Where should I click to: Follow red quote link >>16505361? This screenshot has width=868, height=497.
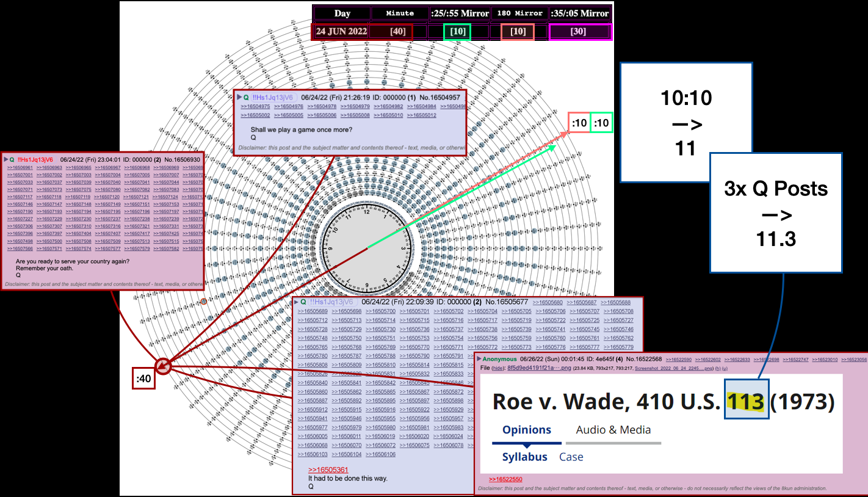coord(328,470)
